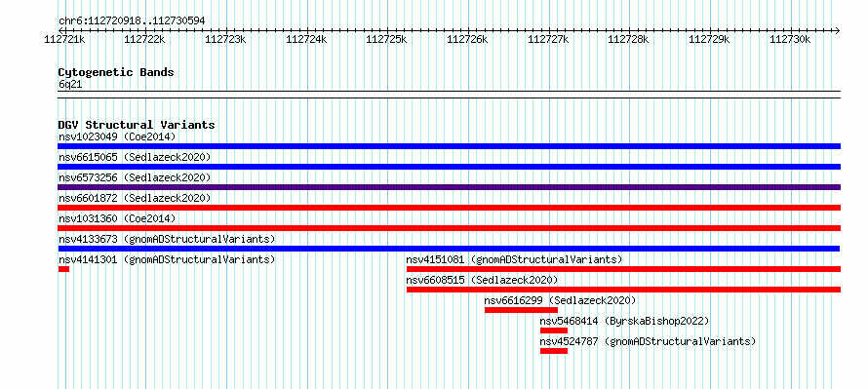Select the red bar under nsv4524787
The height and width of the screenshot is (389, 868).
pos(554,351)
